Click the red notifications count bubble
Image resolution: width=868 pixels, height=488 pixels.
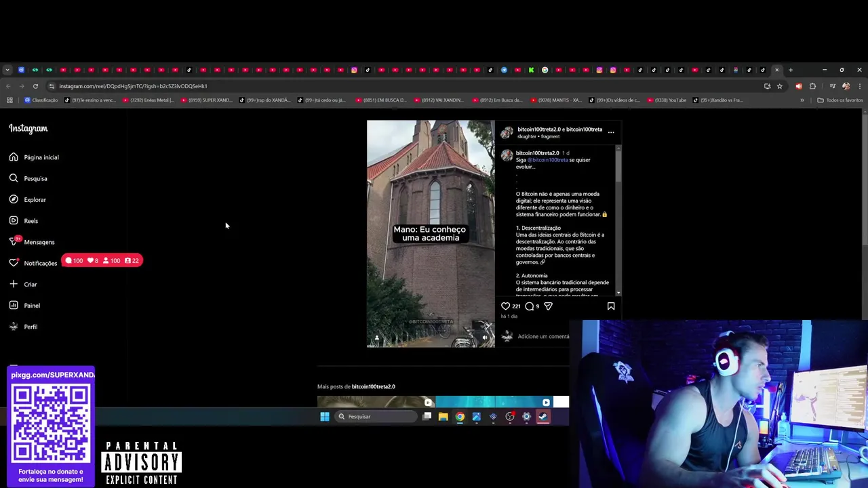coord(102,260)
